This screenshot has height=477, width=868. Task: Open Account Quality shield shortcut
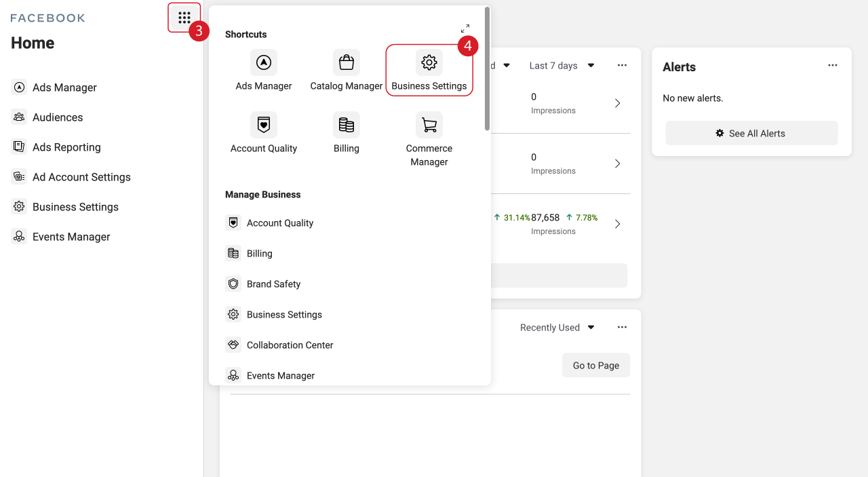[x=264, y=126]
